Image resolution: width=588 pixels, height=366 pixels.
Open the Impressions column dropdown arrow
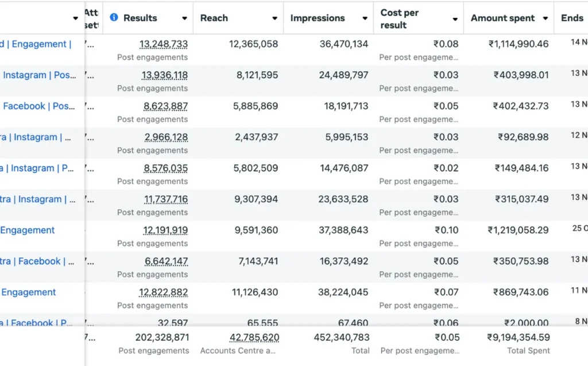pos(365,18)
